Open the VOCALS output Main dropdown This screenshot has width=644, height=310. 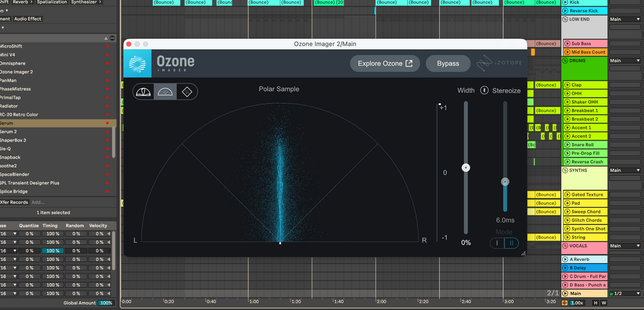tap(625, 246)
